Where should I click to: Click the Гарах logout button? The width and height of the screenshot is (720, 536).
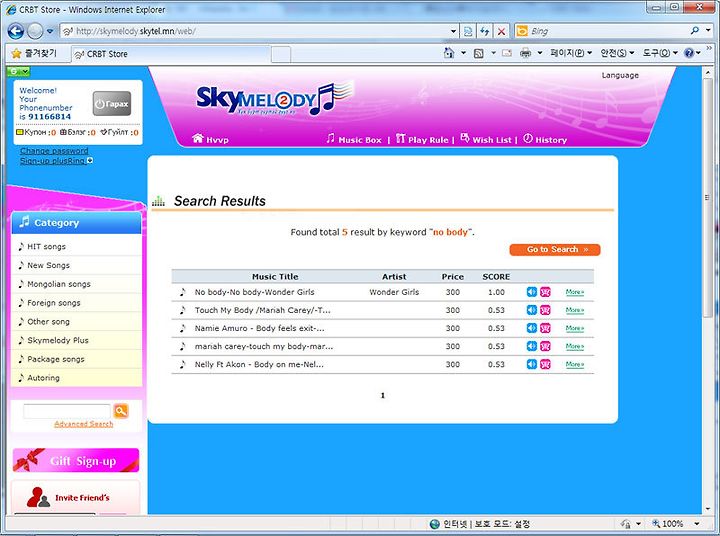coord(112,104)
